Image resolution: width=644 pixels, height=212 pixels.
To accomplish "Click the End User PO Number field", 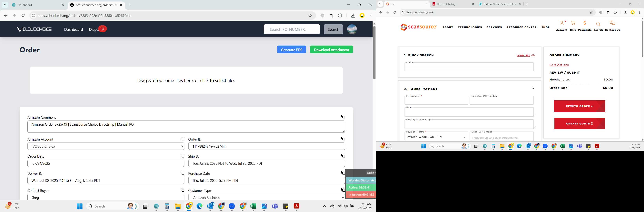I will pyautogui.click(x=502, y=100).
